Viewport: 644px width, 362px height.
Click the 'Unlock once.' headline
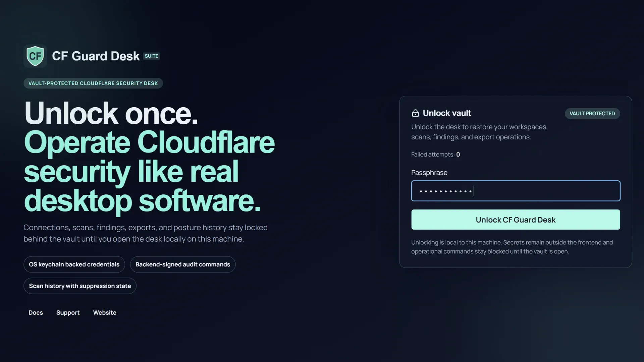coord(111,113)
